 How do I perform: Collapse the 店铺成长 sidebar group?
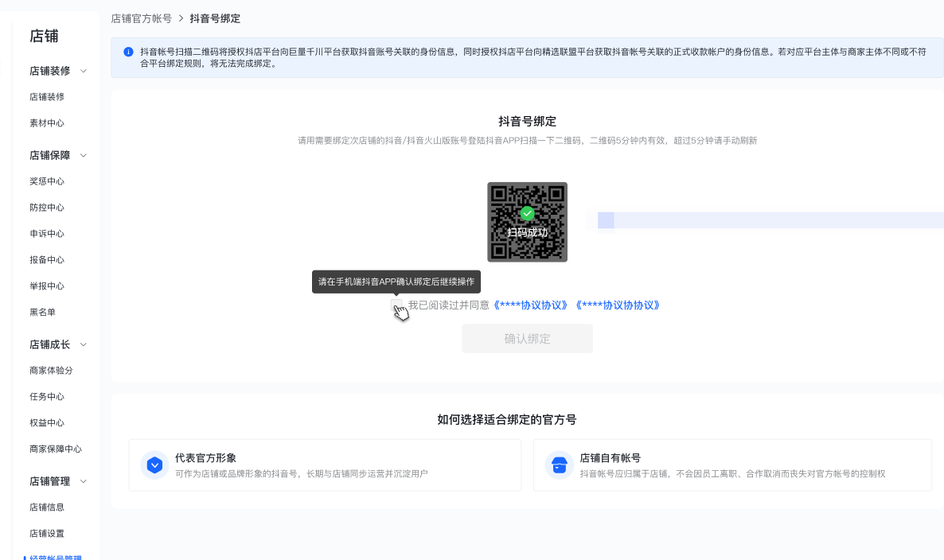tap(84, 344)
